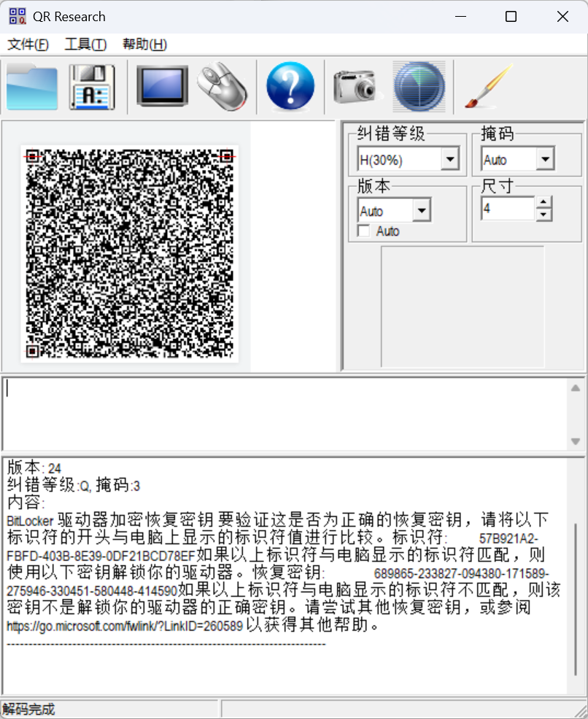Click the QR code image
The image size is (588, 719).
point(129,254)
